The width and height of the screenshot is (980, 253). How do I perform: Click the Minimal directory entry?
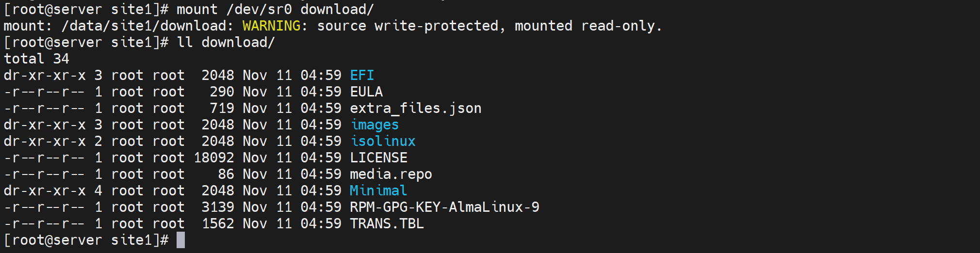(378, 191)
